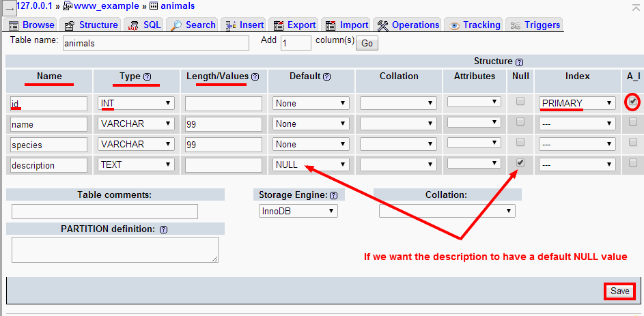
Task: Click the help icon next to Default
Action: pyautogui.click(x=327, y=76)
